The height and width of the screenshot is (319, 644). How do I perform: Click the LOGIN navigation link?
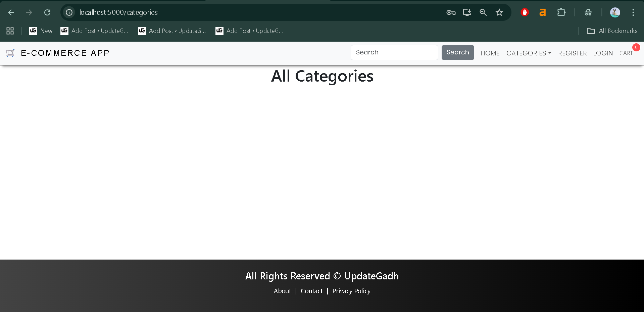pos(603,53)
